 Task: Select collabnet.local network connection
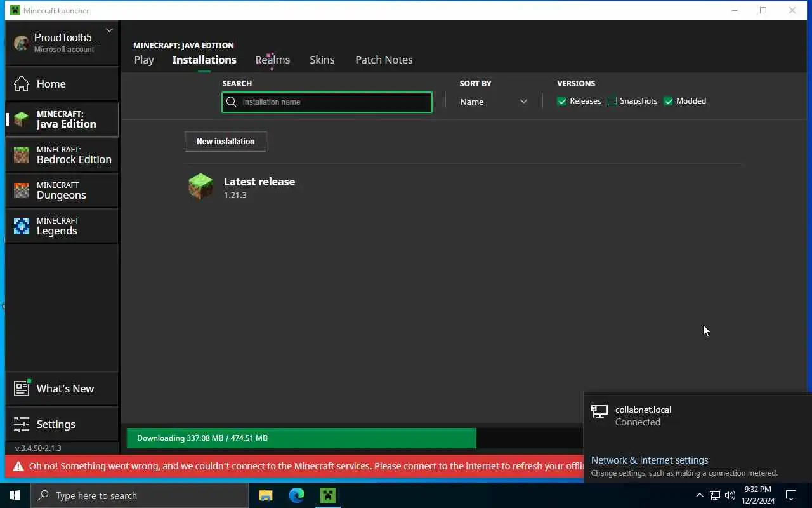pos(698,416)
